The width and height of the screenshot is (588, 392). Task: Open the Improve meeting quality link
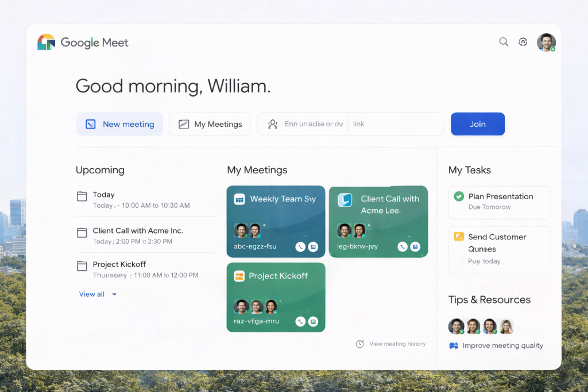pyautogui.click(x=502, y=346)
